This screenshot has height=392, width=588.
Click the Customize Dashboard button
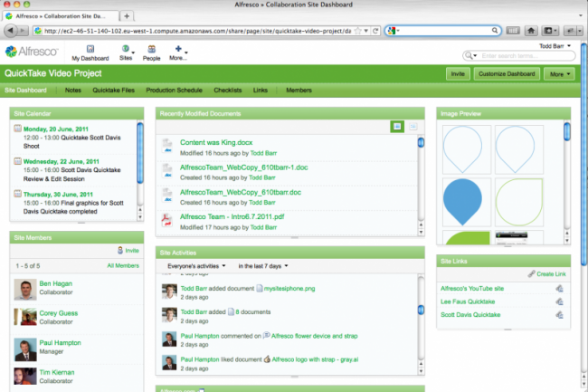(507, 74)
